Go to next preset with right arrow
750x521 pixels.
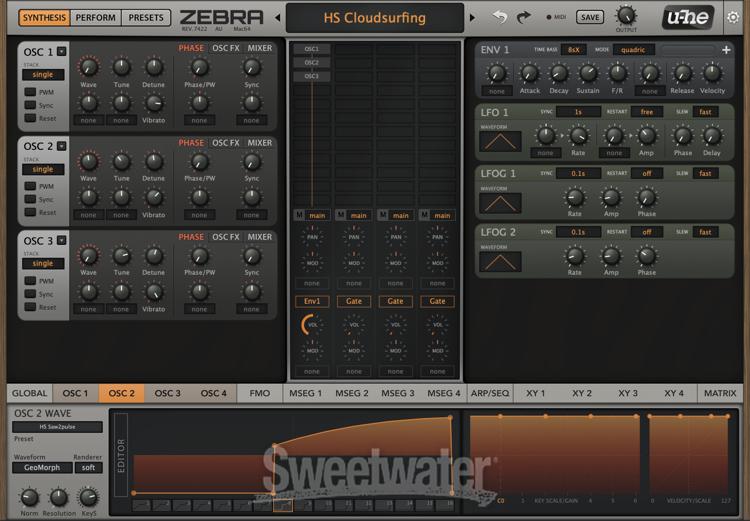click(472, 18)
